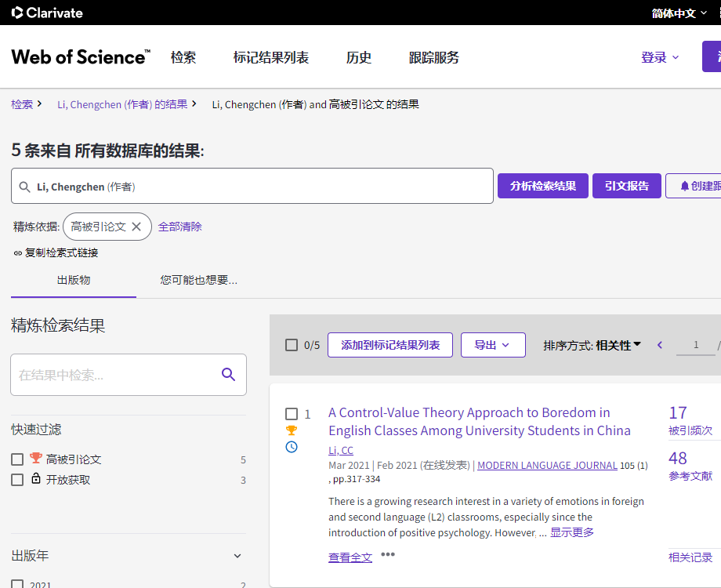Enable the 开放获取 quick filter checkbox
This screenshot has height=588, width=721.
point(17,480)
